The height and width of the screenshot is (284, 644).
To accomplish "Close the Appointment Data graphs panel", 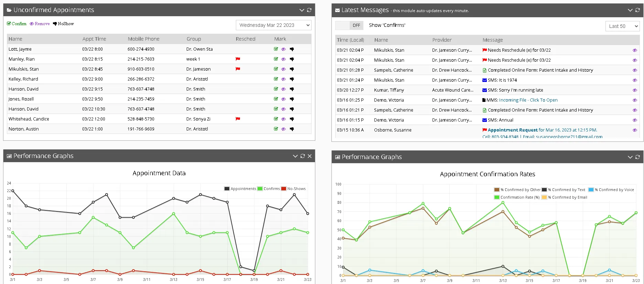I will pyautogui.click(x=309, y=156).
